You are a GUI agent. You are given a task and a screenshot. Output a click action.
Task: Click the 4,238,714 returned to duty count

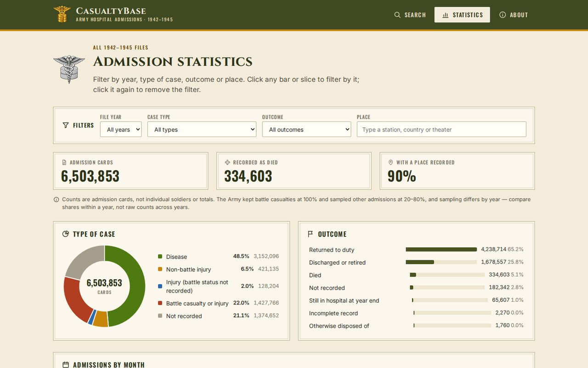point(493,249)
